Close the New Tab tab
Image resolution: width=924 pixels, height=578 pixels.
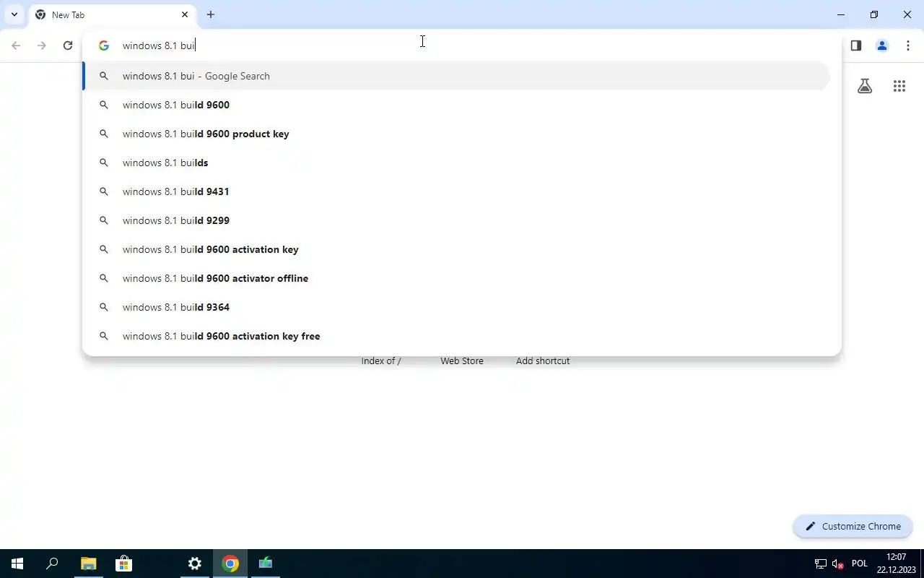pyautogui.click(x=185, y=14)
